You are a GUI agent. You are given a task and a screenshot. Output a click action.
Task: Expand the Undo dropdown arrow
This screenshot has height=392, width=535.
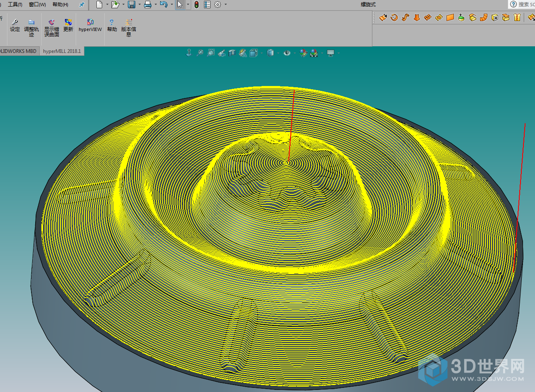click(172, 5)
